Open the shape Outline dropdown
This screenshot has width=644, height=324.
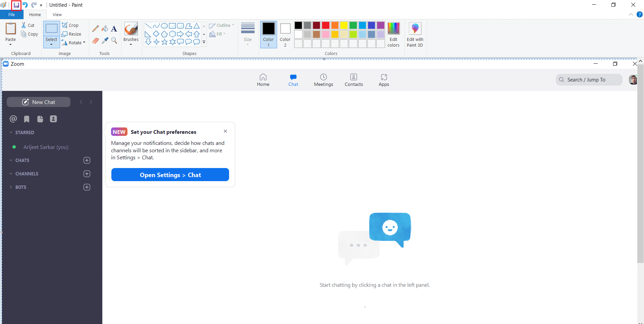[x=222, y=25]
